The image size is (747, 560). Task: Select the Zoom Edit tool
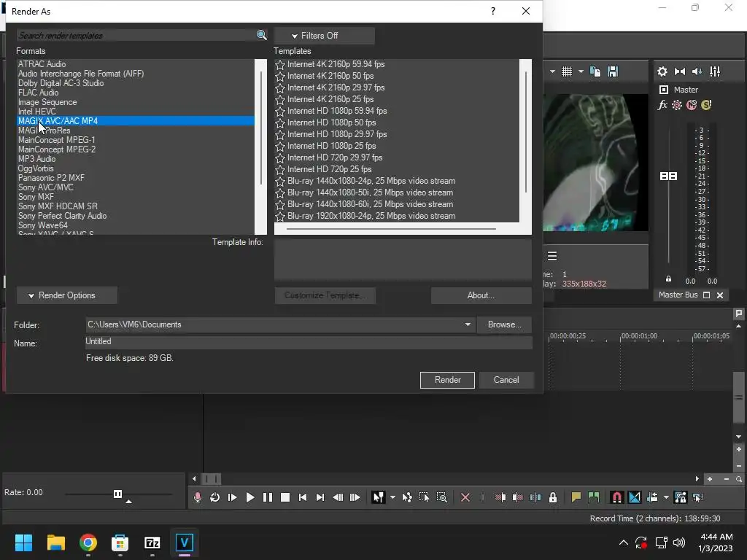[441, 497]
